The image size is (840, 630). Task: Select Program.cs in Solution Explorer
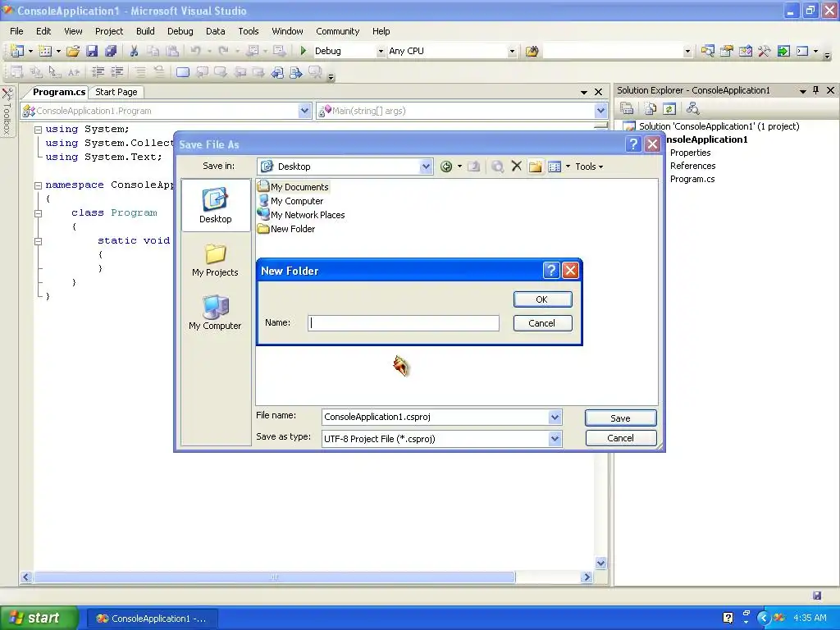pos(692,179)
